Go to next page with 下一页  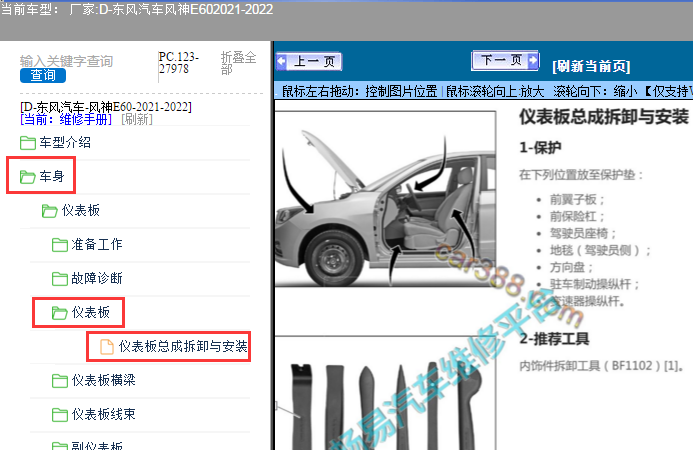point(505,60)
